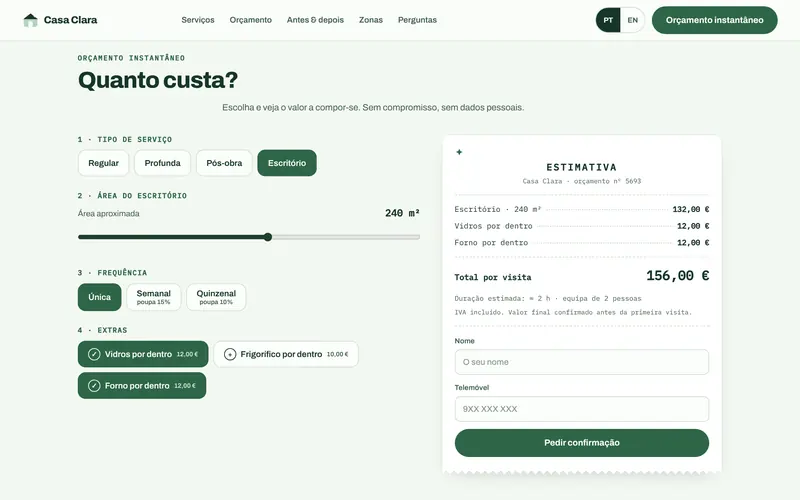Click the area slider handle
The width and height of the screenshot is (800, 500).
click(x=268, y=237)
